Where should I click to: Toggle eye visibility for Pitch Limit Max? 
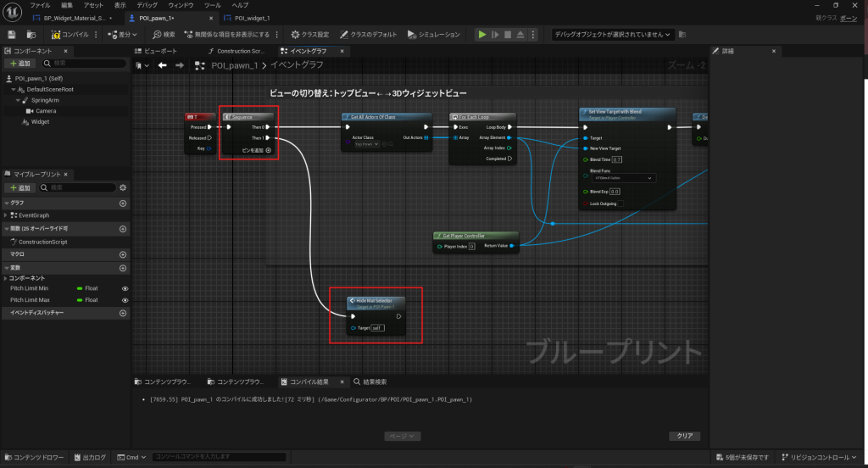pyautogui.click(x=125, y=300)
